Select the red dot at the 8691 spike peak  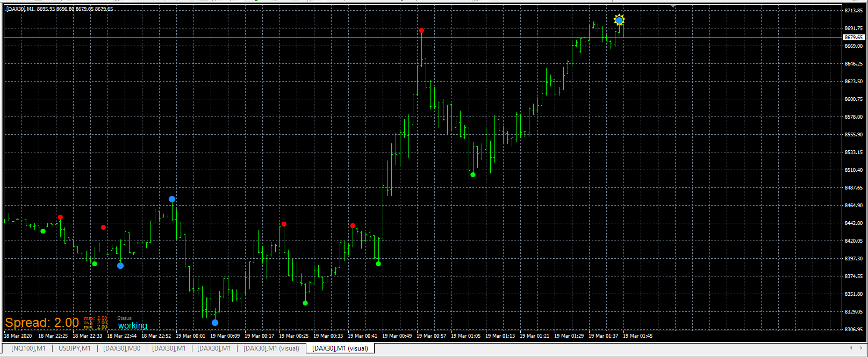422,31
